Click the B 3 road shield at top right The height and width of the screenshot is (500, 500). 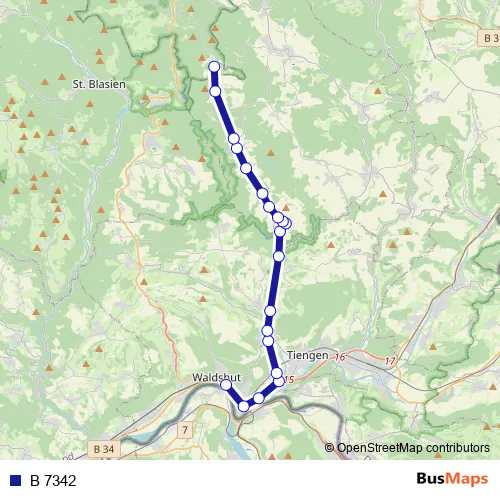[x=489, y=38]
